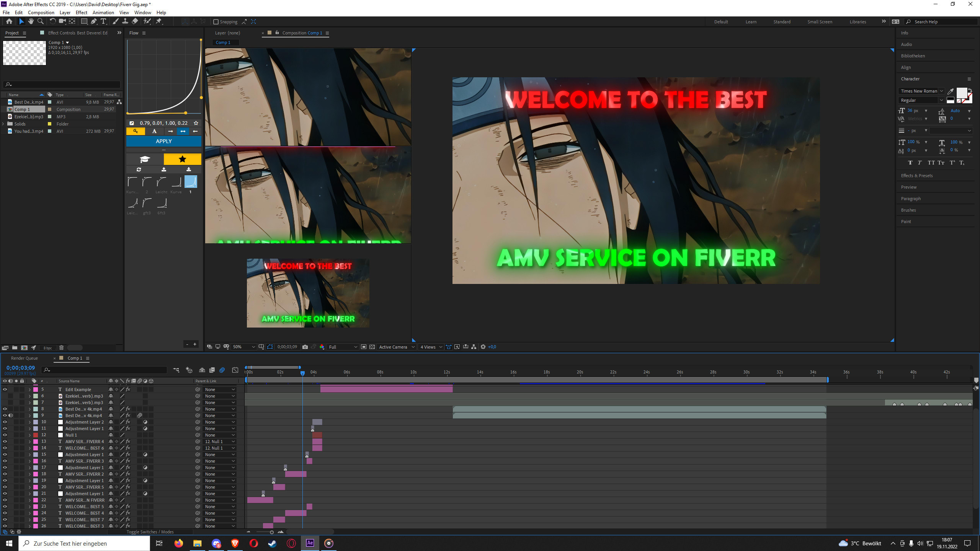Image resolution: width=980 pixels, height=551 pixels.
Task: Click the current time indicator at 0;00;03;09
Action: [302, 373]
